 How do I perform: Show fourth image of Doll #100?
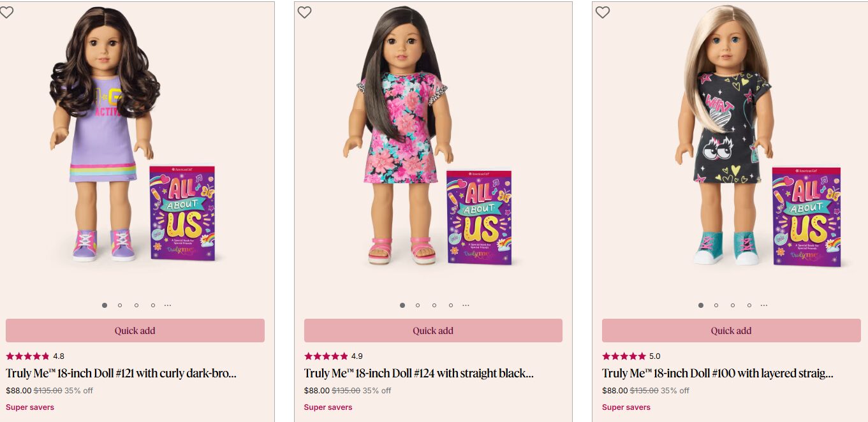point(749,305)
